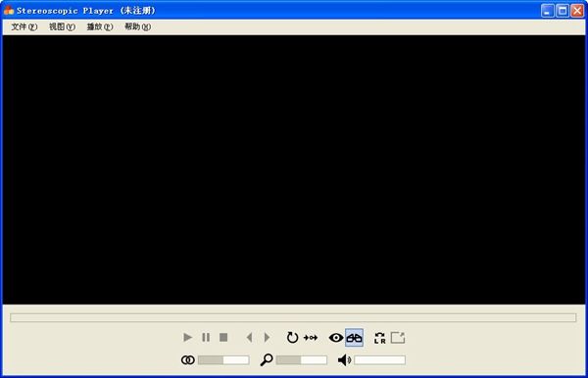
Task: Select the stereoscopic glasses view icon
Action: 354,338
